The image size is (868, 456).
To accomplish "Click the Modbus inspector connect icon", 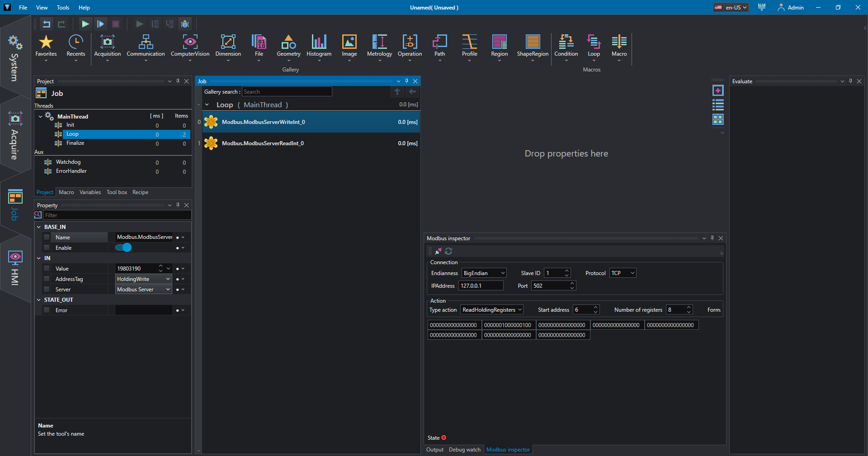I will pyautogui.click(x=438, y=251).
